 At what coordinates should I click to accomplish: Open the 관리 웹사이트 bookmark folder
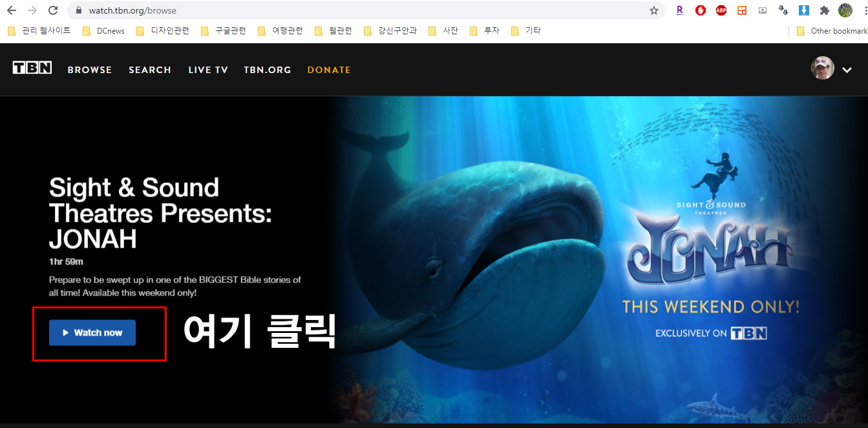39,30
